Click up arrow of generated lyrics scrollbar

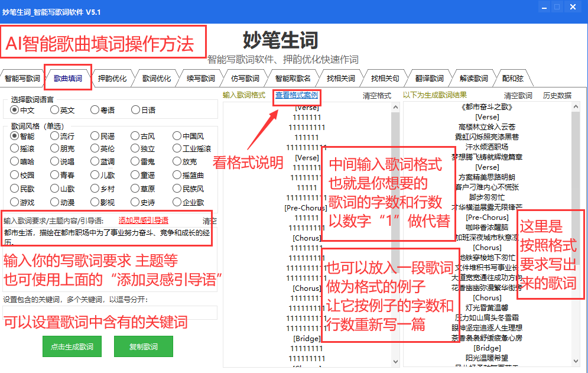(576, 107)
